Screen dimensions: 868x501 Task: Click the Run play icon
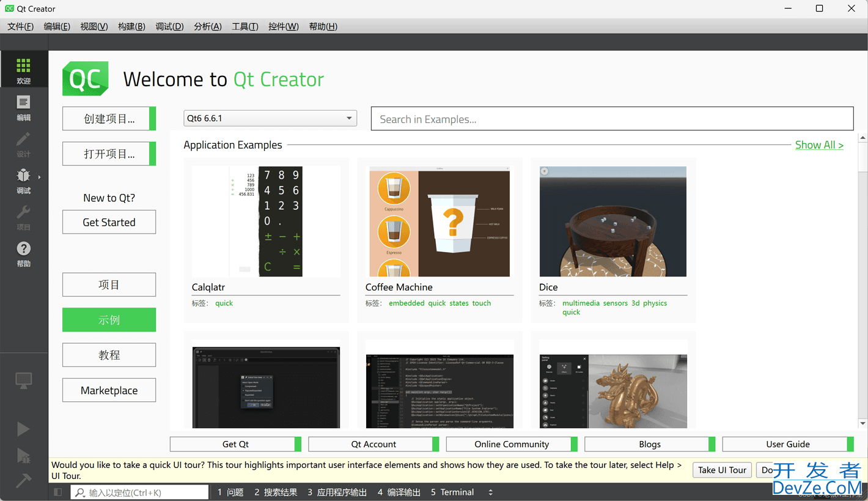(x=23, y=429)
